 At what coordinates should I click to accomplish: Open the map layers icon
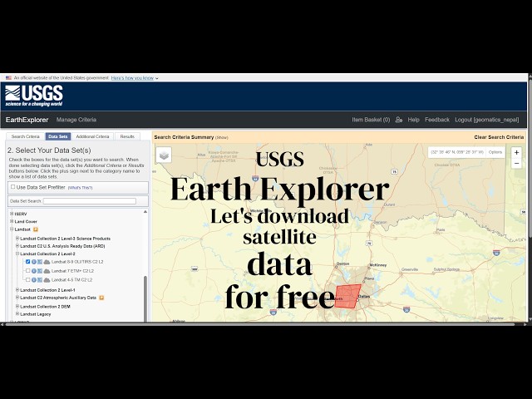coord(164,155)
